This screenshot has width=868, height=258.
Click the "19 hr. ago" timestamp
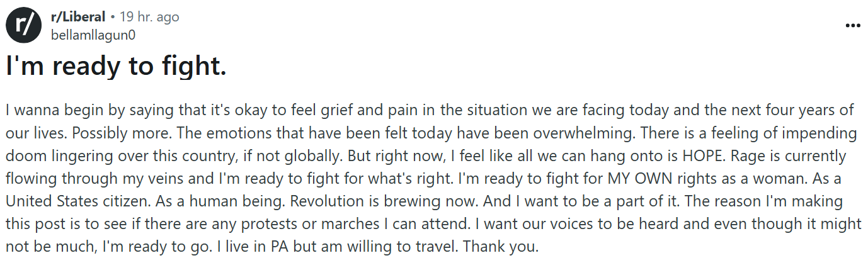[149, 17]
